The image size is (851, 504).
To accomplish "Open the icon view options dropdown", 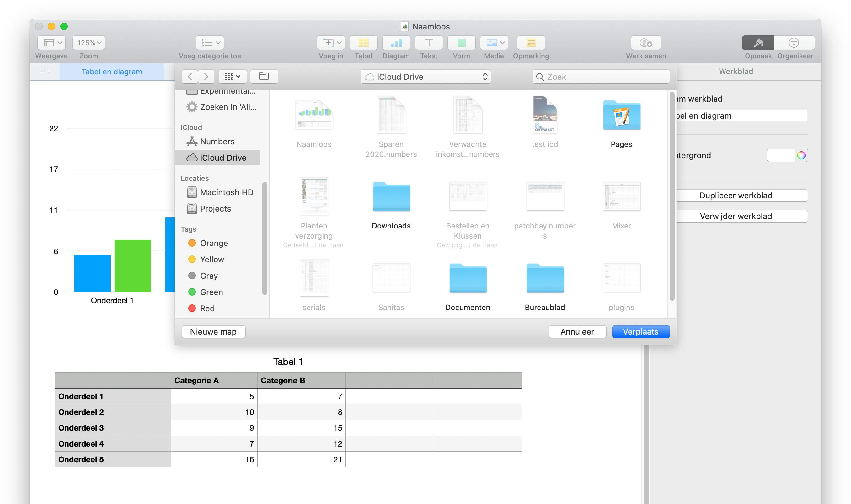I will tap(232, 76).
